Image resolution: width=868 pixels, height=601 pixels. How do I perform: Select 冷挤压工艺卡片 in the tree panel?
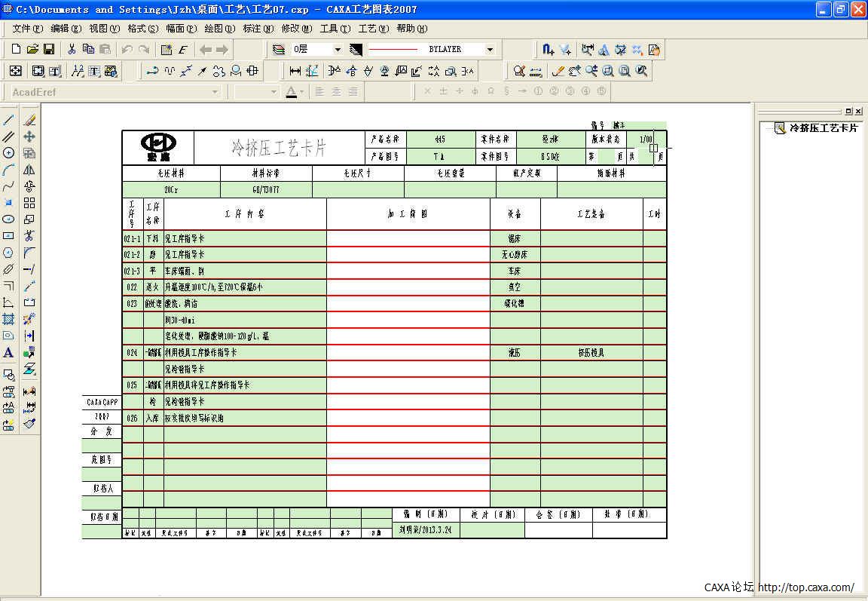[x=823, y=128]
